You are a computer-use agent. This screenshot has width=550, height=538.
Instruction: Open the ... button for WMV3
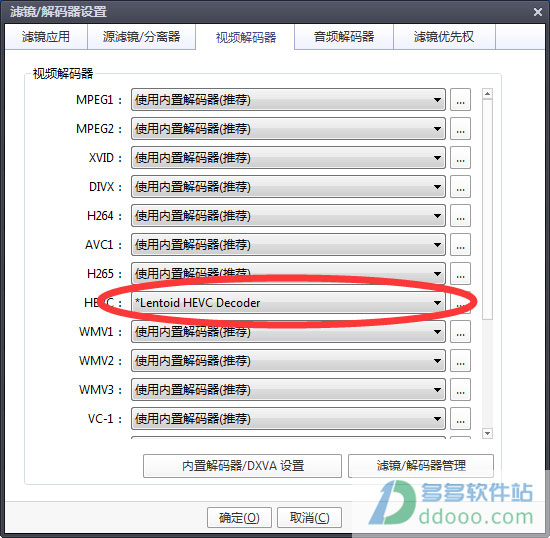(x=461, y=389)
